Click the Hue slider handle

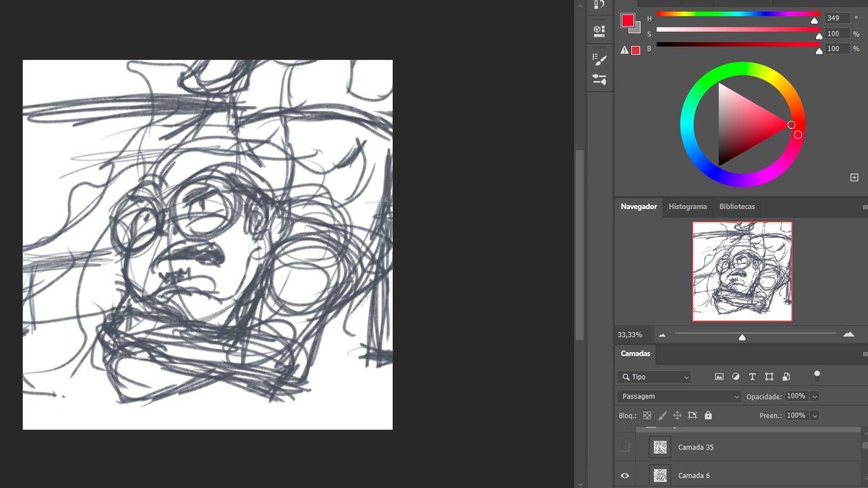(814, 21)
